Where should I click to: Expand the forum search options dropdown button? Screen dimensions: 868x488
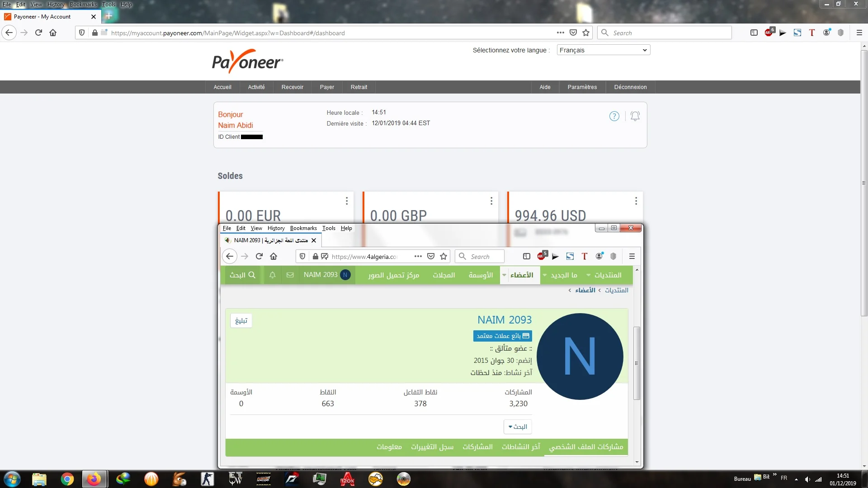tap(518, 427)
